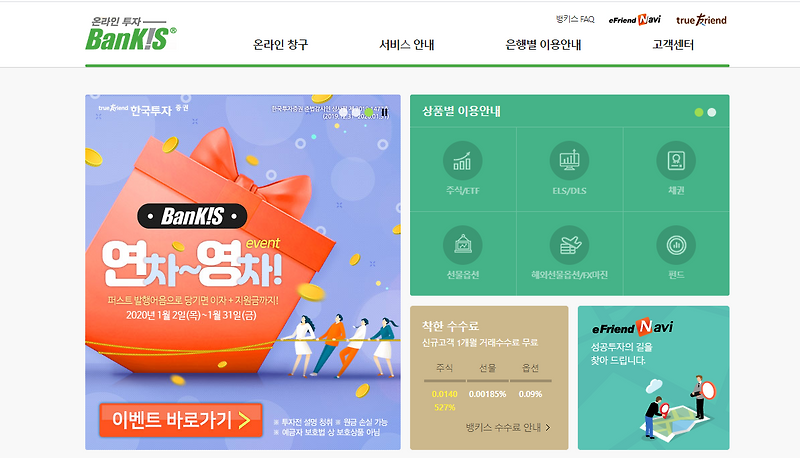800x458 pixels.
Task: Click the 이벤트 바로가기 button
Action: pos(181,420)
